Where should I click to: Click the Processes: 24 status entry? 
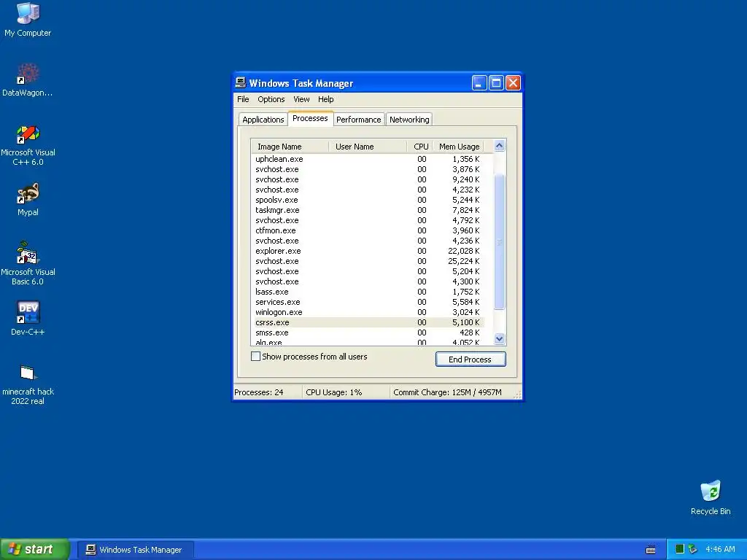point(267,392)
